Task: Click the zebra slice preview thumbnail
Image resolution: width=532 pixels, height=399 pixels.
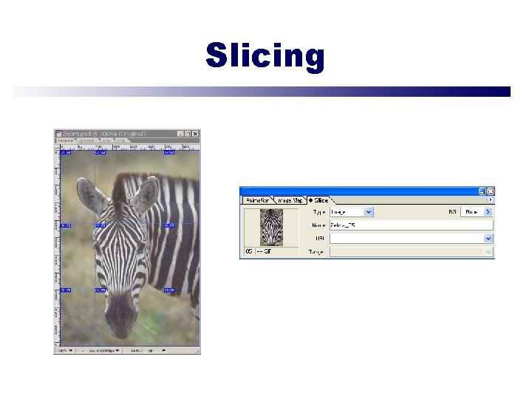Action: (271, 228)
